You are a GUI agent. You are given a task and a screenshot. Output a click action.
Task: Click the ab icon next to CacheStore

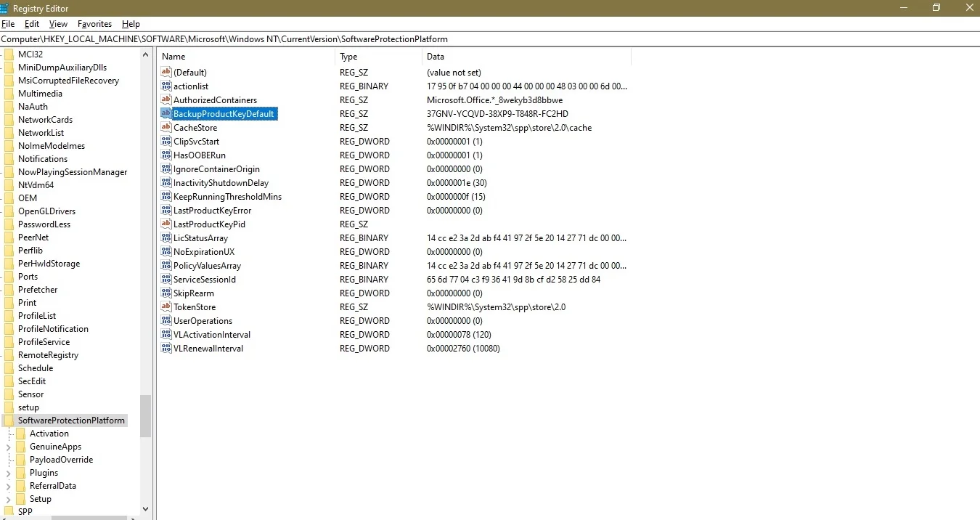pyautogui.click(x=166, y=127)
